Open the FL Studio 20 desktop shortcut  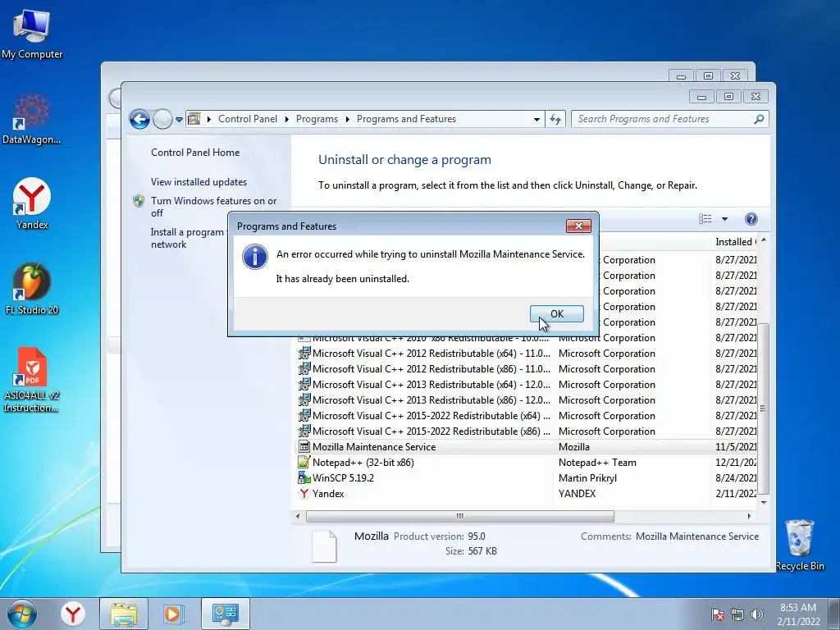click(x=32, y=290)
